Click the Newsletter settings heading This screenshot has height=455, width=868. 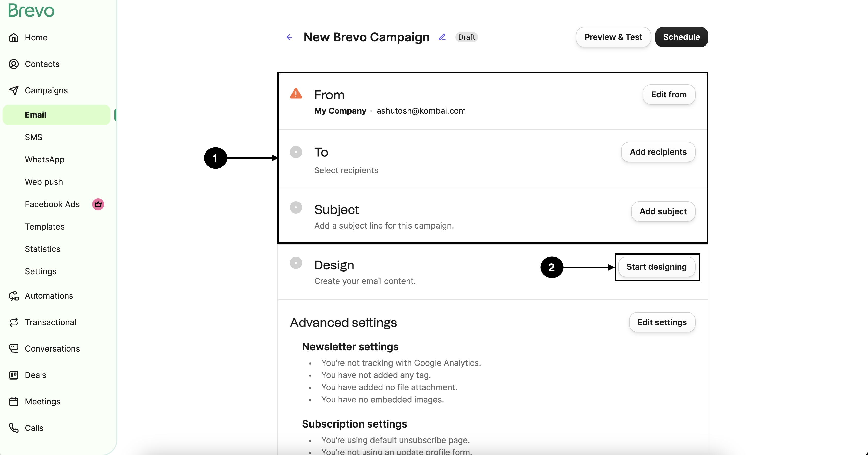coord(350,346)
